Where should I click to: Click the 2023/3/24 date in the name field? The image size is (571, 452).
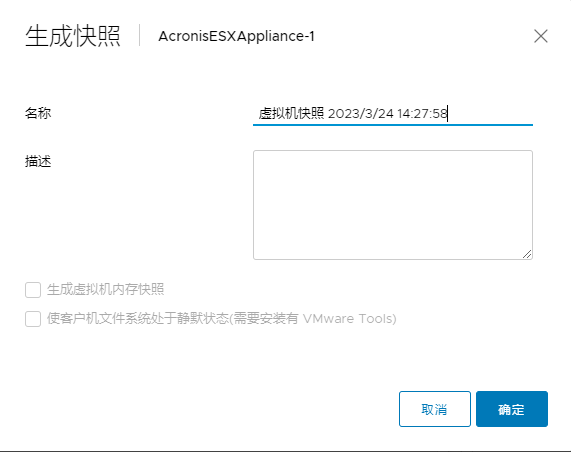coord(361,114)
